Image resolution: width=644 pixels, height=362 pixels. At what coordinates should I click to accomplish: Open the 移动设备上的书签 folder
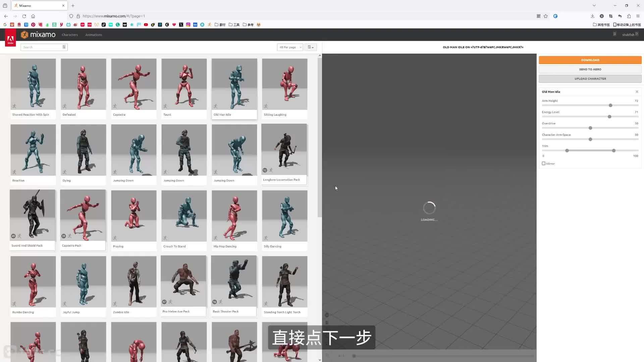pyautogui.click(x=627, y=24)
